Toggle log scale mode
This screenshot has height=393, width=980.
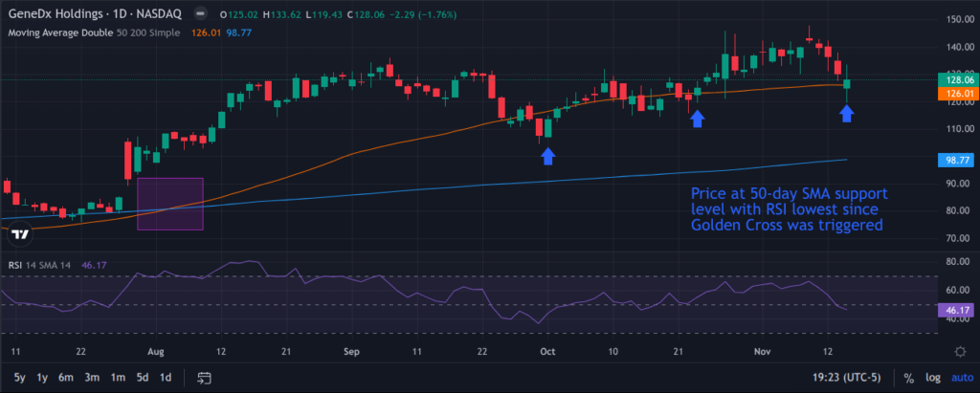931,377
